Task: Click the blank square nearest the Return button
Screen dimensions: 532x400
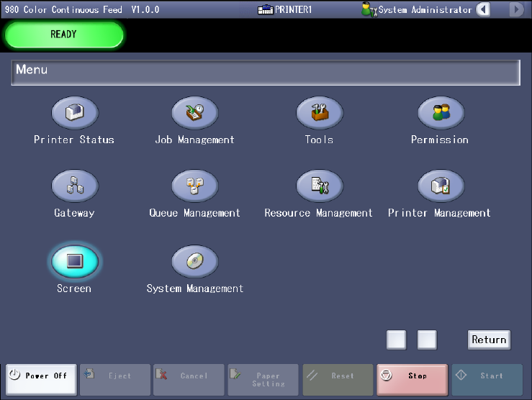Action: pyautogui.click(x=427, y=340)
